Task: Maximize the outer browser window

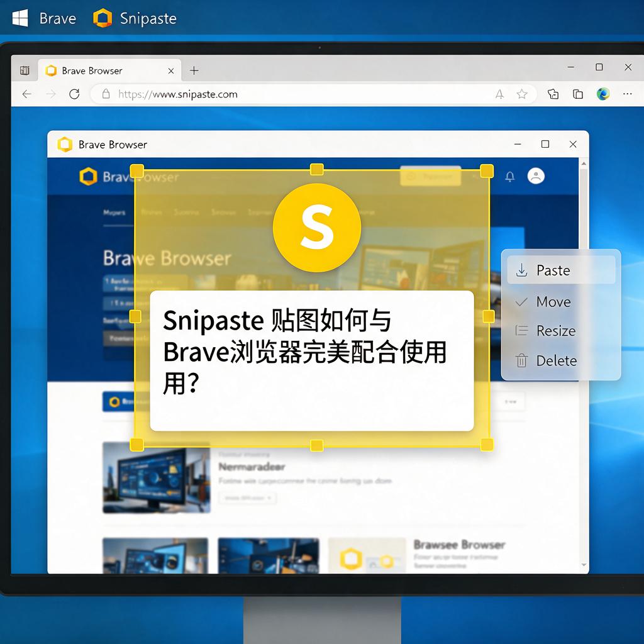Action: point(599,67)
